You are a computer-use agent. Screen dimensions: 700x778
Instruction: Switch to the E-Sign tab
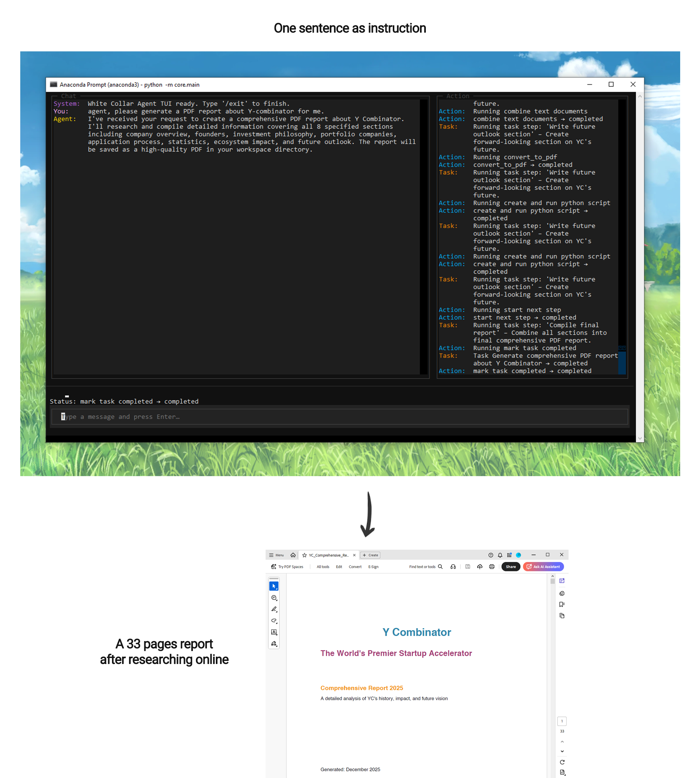tap(373, 567)
